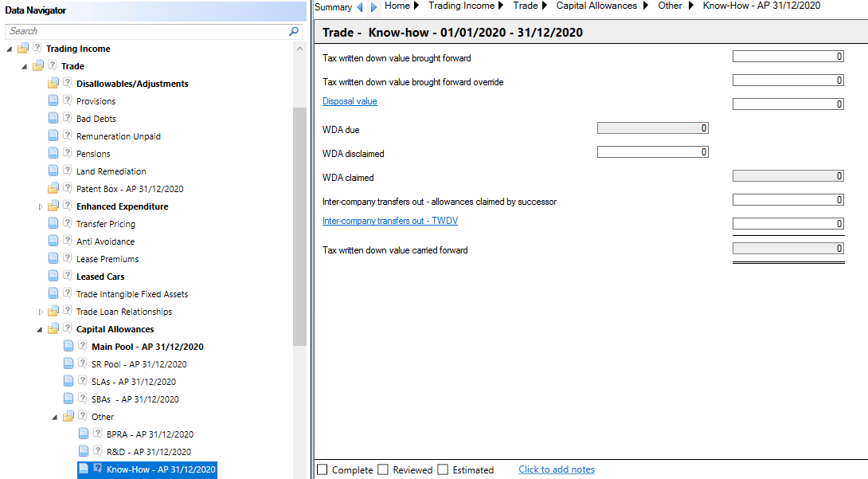
Task: Click the Trading Income folder icon
Action: click(x=23, y=49)
